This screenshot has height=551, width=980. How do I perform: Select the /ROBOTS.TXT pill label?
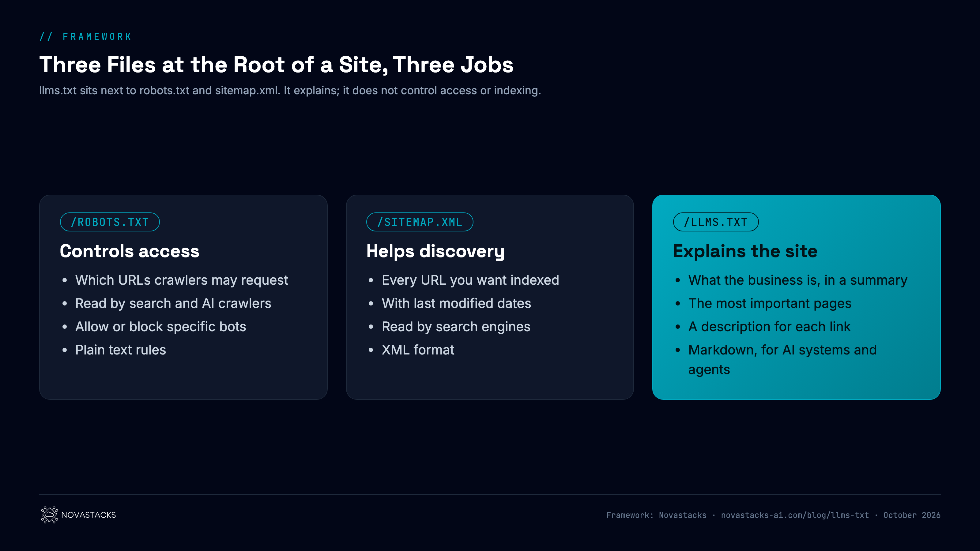point(110,222)
